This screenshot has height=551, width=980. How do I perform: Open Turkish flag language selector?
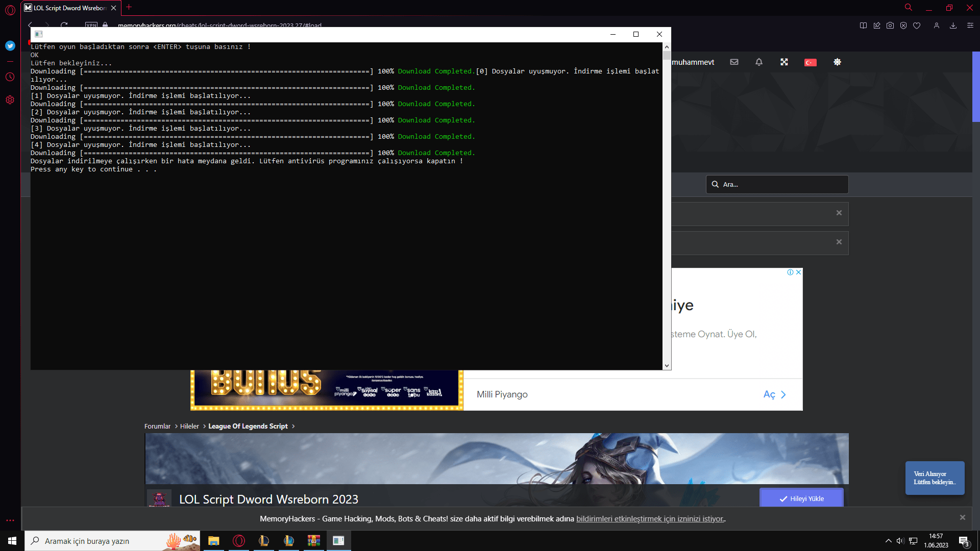click(811, 63)
